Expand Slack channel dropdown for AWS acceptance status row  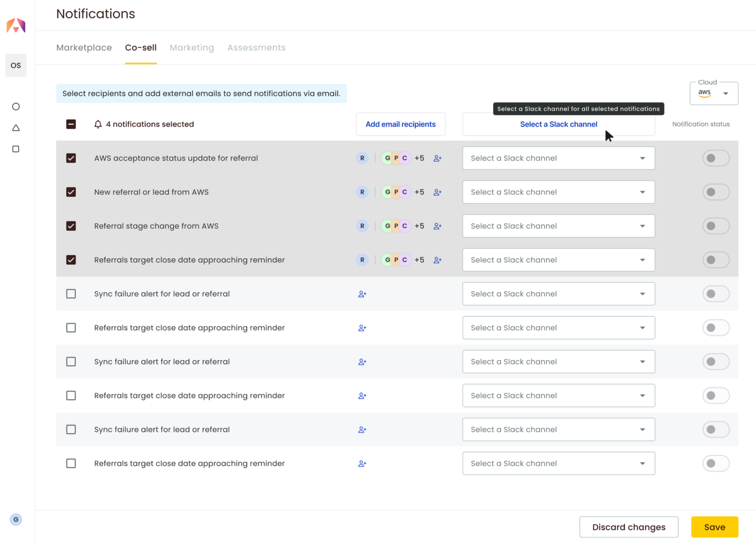click(x=558, y=159)
